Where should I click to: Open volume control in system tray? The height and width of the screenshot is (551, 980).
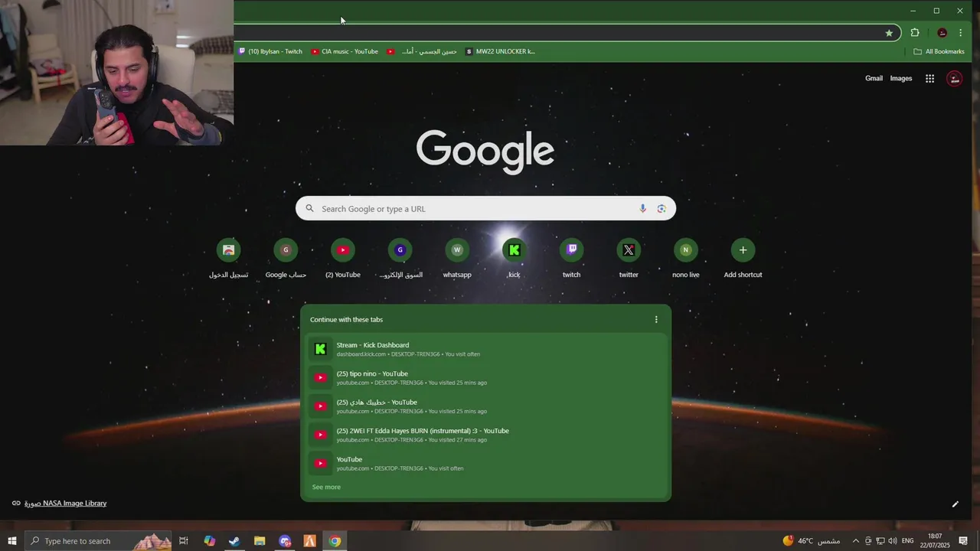pyautogui.click(x=892, y=541)
